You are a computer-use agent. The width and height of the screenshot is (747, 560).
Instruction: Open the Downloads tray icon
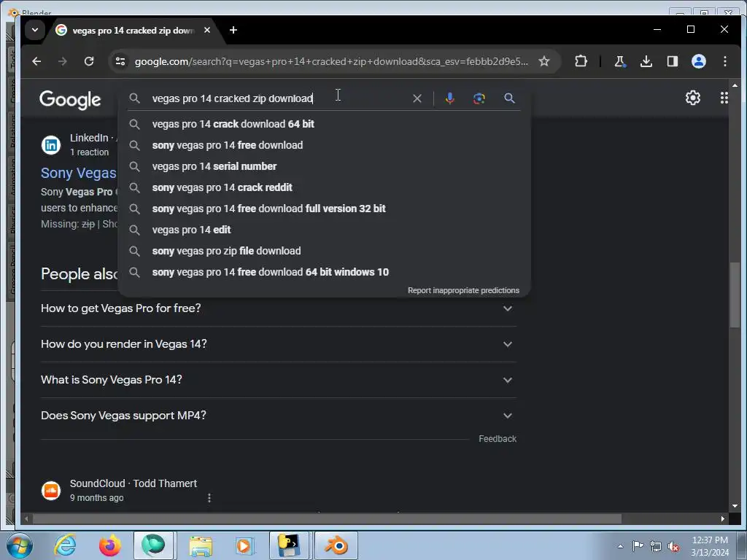point(646,61)
